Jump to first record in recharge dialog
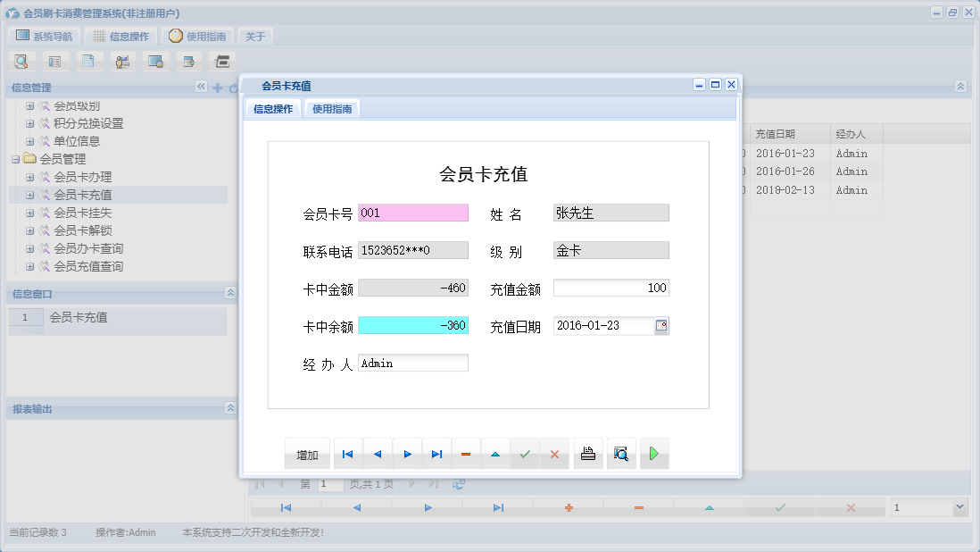The height and width of the screenshot is (552, 980). pyautogui.click(x=347, y=454)
